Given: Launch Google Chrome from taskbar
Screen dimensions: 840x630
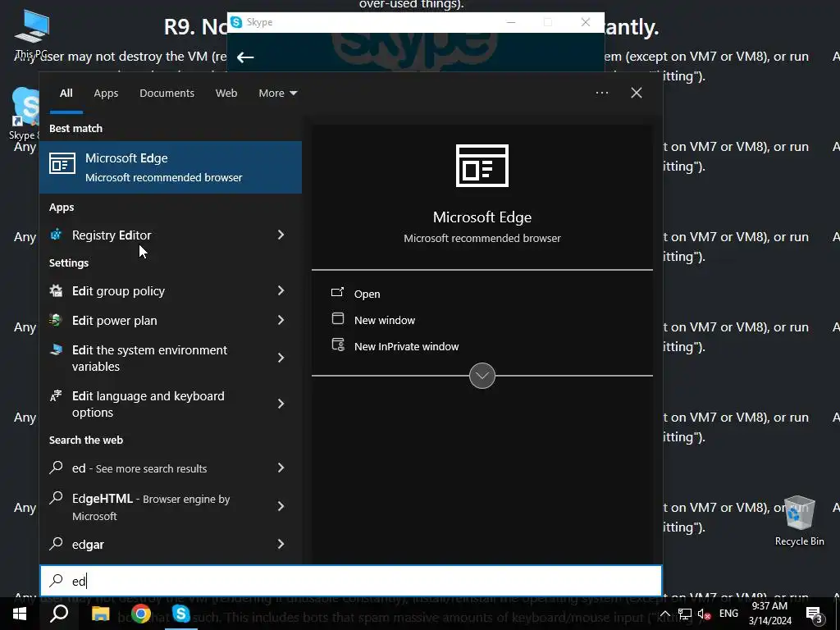Looking at the screenshot, I should coord(141,614).
